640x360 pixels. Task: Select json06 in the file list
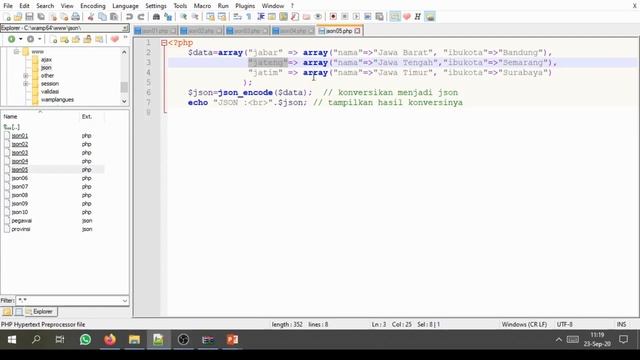(x=20, y=178)
